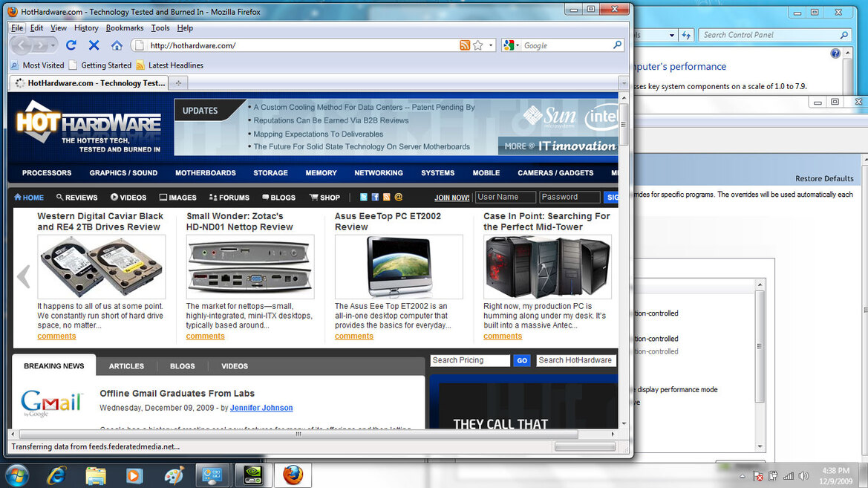Screen dimensions: 868x488
Task: Switch to the Videos news tab
Action: pos(235,366)
